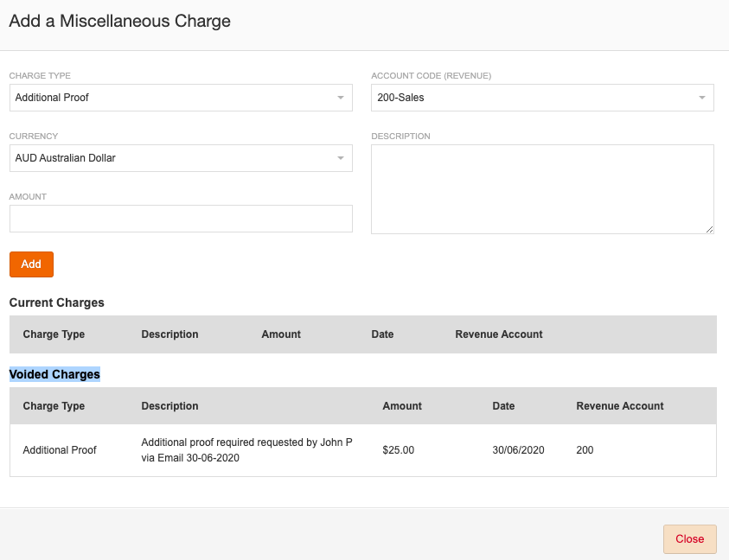Click Charge Type header in Current Charges table
Viewport: 729px width, 560px height.
pos(54,334)
